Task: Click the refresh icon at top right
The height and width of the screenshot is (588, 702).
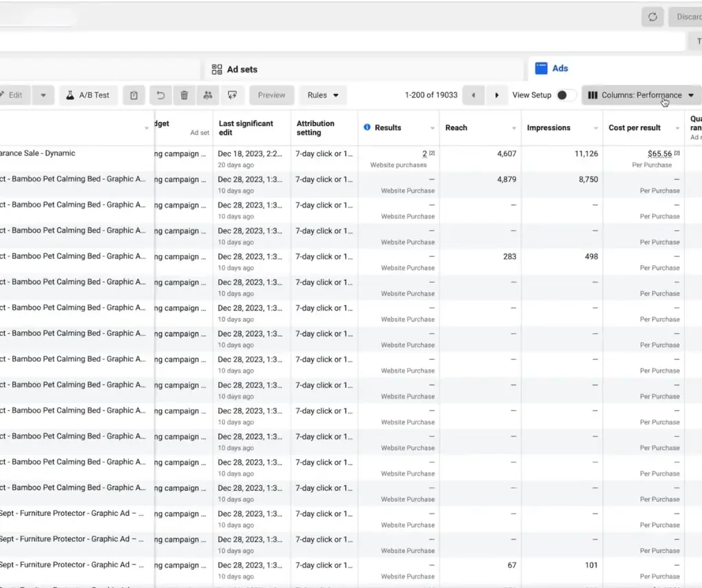Action: [x=652, y=17]
